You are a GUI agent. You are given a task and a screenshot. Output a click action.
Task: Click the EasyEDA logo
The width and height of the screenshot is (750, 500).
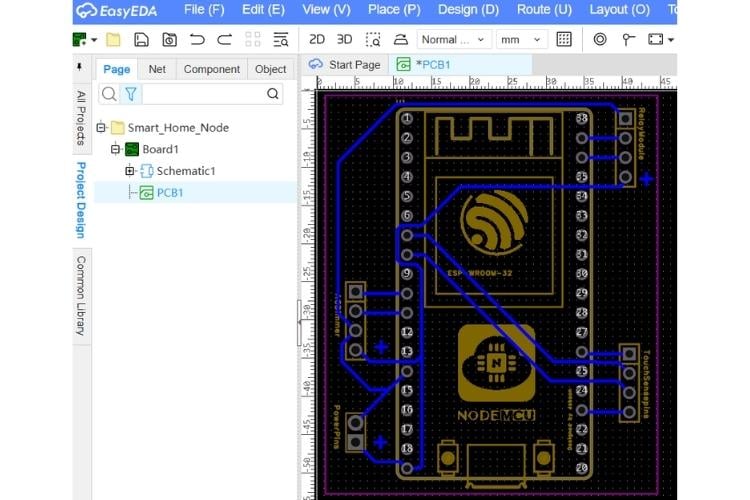116,11
